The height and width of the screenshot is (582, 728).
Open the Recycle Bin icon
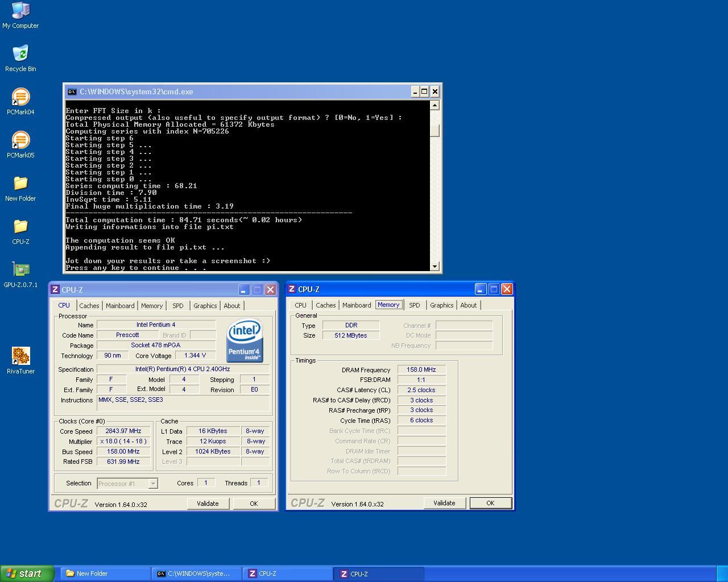pyautogui.click(x=20, y=59)
